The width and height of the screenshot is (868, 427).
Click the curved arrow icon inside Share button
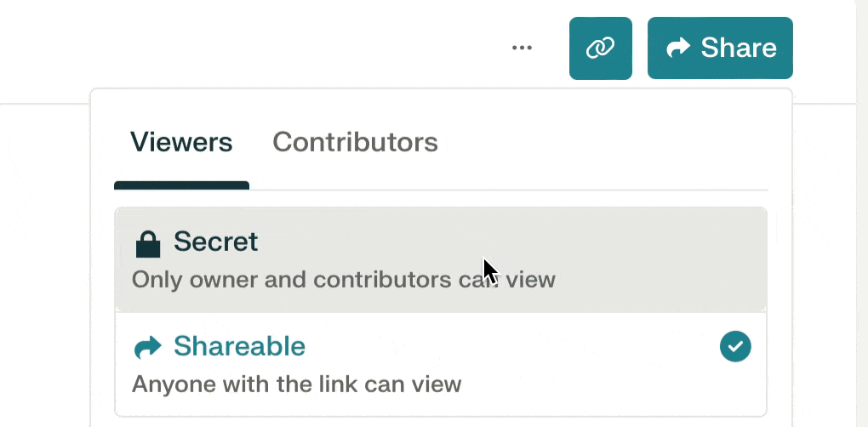coord(678,48)
